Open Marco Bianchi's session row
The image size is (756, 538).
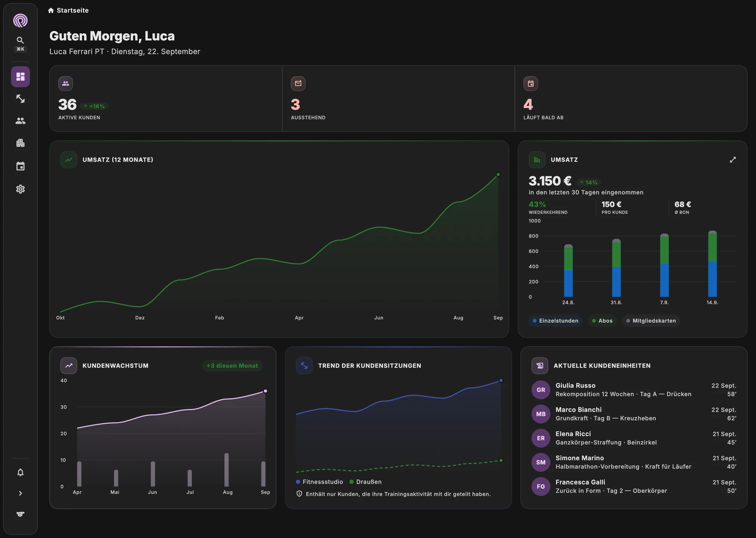tap(634, 414)
